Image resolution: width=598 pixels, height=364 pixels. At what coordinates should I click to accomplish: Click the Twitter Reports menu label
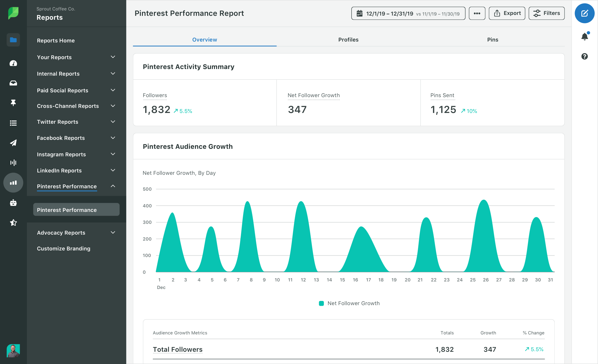click(x=57, y=122)
